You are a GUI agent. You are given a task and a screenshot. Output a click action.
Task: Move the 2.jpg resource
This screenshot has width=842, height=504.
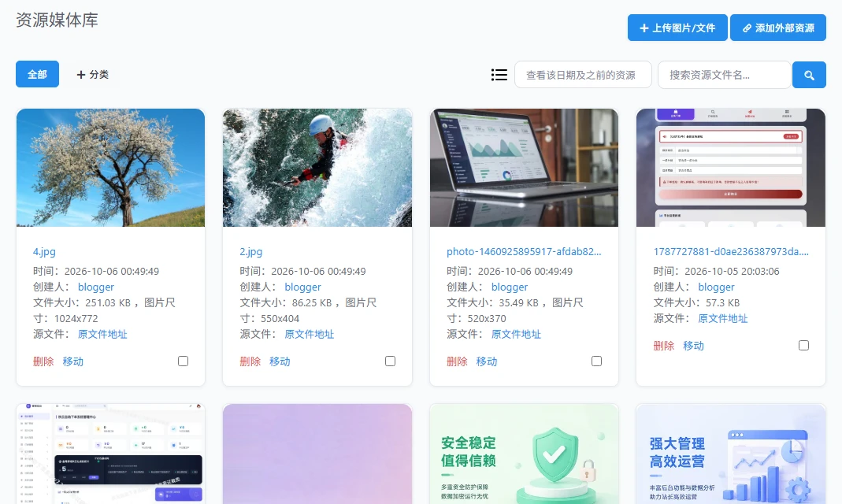pyautogui.click(x=280, y=361)
